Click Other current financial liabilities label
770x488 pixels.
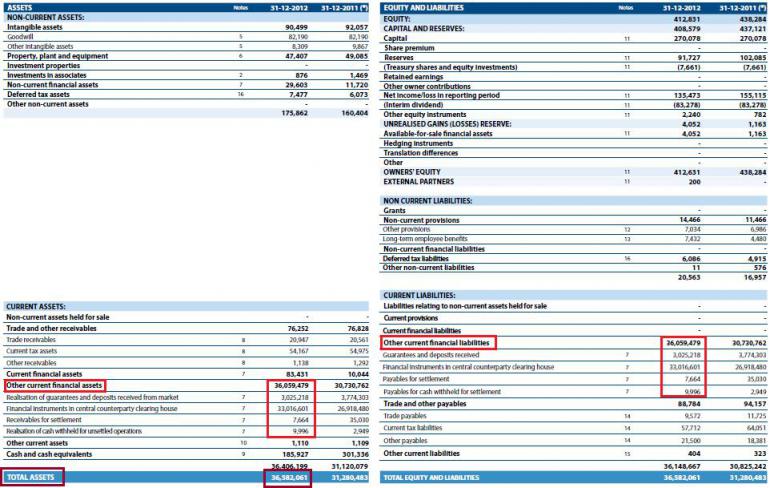coord(437,343)
